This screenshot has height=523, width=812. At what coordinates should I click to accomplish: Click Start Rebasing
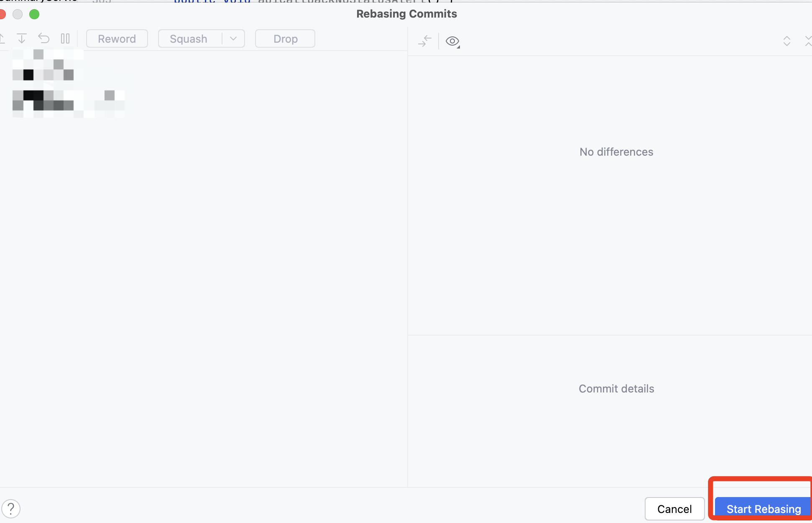tap(763, 509)
